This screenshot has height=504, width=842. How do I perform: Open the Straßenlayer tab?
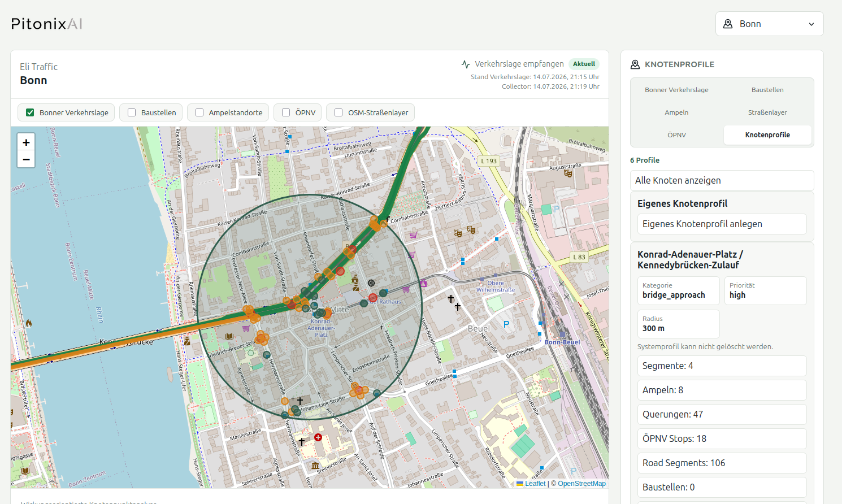pyautogui.click(x=767, y=112)
